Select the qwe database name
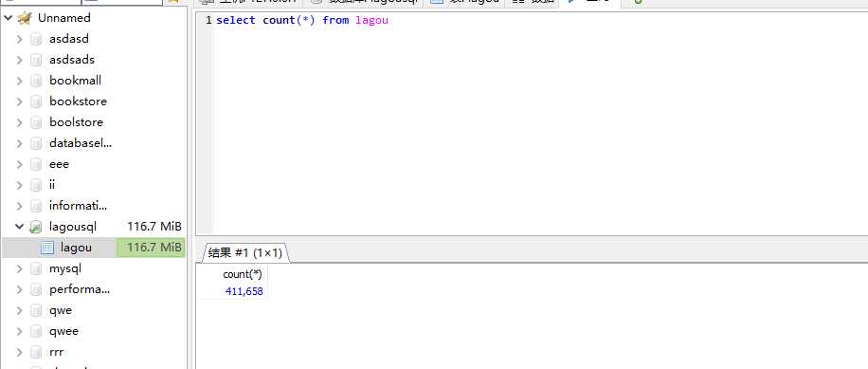 pyautogui.click(x=61, y=310)
